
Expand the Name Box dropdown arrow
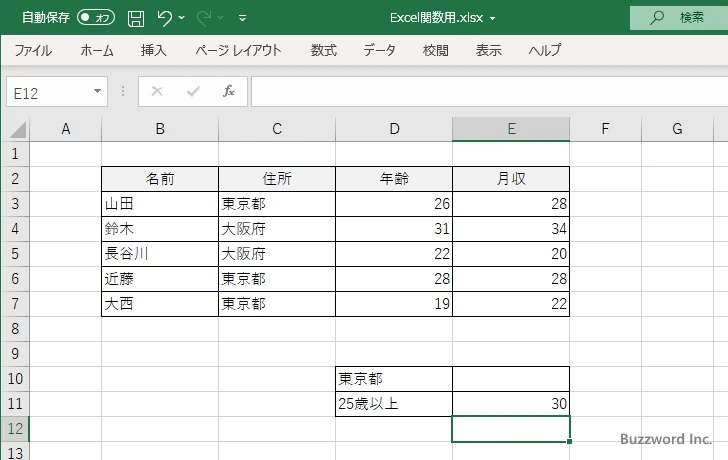click(x=98, y=91)
